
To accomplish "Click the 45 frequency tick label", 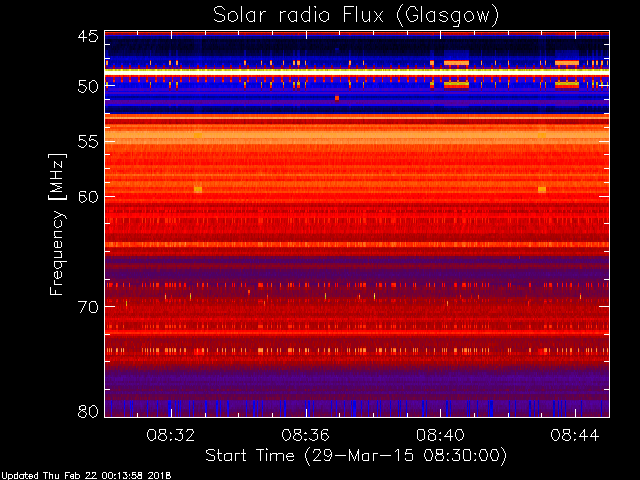I will (88, 37).
